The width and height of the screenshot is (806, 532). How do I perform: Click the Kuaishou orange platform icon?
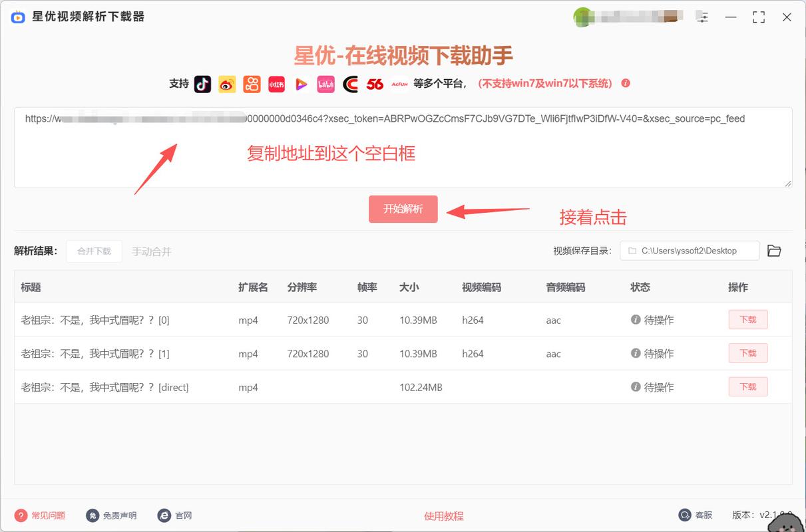(x=252, y=84)
